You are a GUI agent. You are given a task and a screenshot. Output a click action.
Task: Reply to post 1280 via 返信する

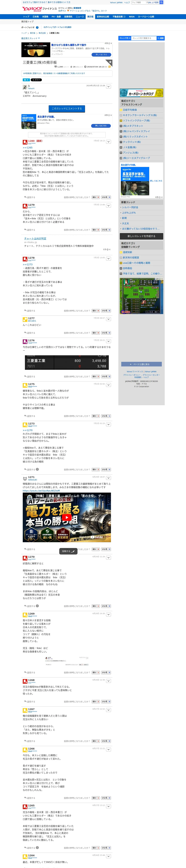(x=30, y=197)
